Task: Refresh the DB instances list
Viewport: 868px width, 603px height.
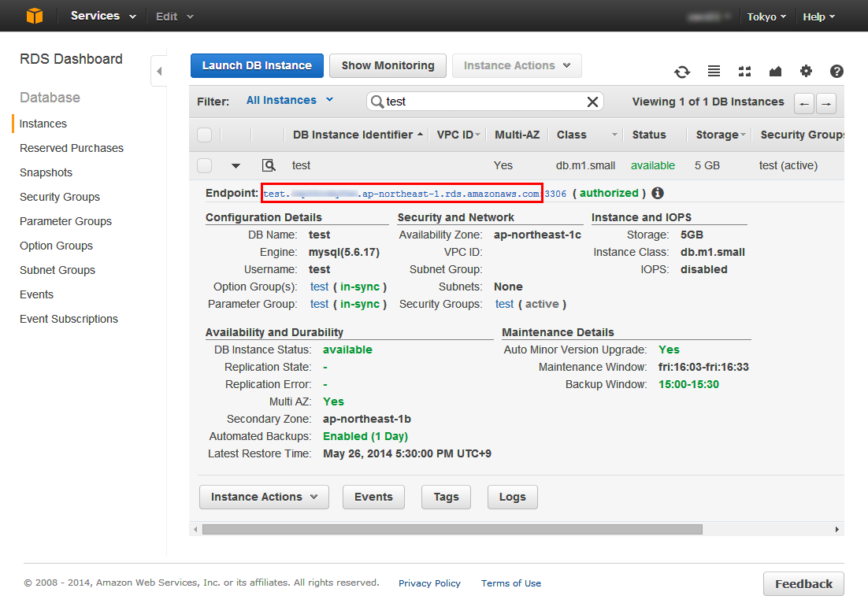Action: (682, 72)
